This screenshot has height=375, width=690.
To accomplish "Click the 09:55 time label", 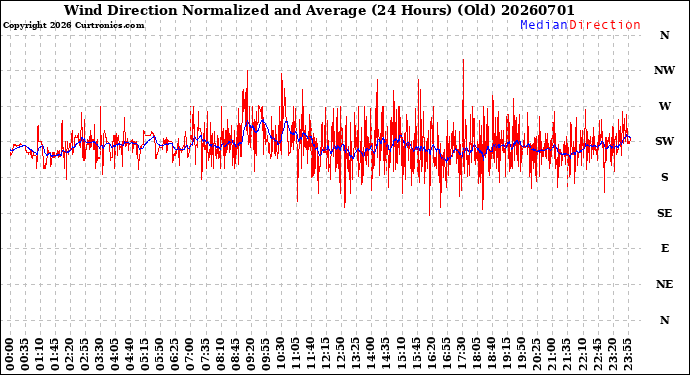I will 266,354.
